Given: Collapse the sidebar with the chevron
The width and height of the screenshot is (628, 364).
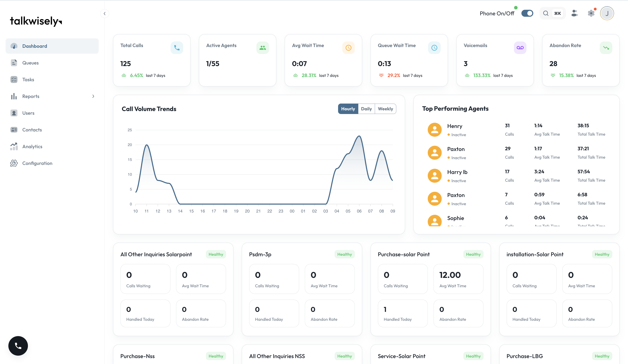Looking at the screenshot, I should point(105,14).
